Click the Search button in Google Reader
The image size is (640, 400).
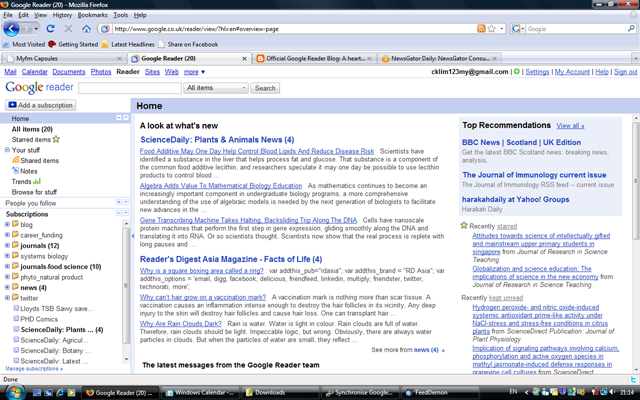(x=265, y=88)
